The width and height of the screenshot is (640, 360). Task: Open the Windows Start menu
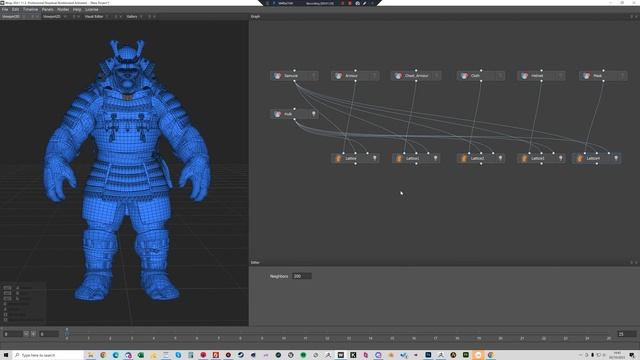click(6, 355)
